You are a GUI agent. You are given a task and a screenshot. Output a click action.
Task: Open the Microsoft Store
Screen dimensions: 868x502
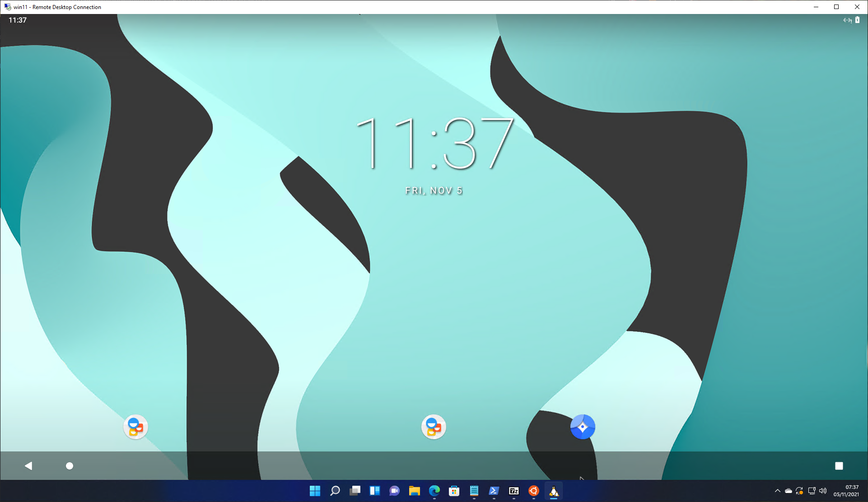(x=454, y=492)
